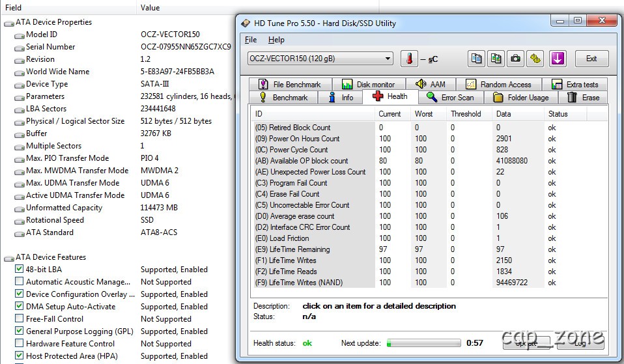Toggle the Free-Fall Control checkbox
This screenshot has height=364, width=624.
click(x=19, y=318)
